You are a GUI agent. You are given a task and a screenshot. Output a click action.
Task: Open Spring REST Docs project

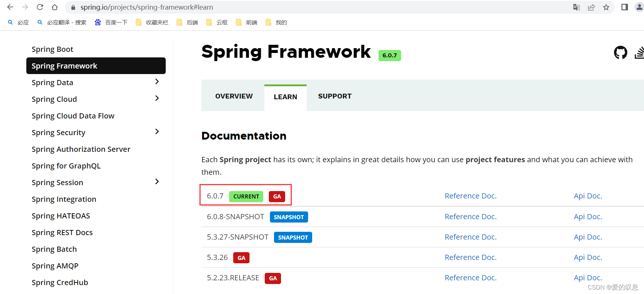62,233
